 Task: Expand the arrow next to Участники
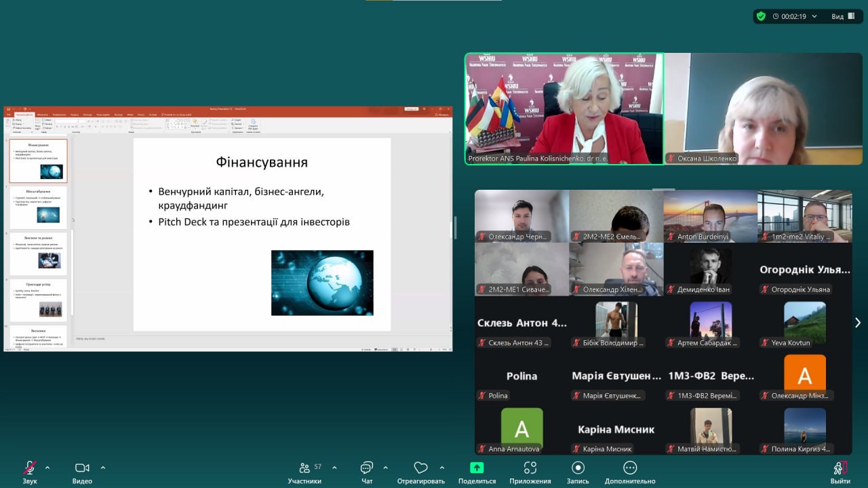click(334, 468)
